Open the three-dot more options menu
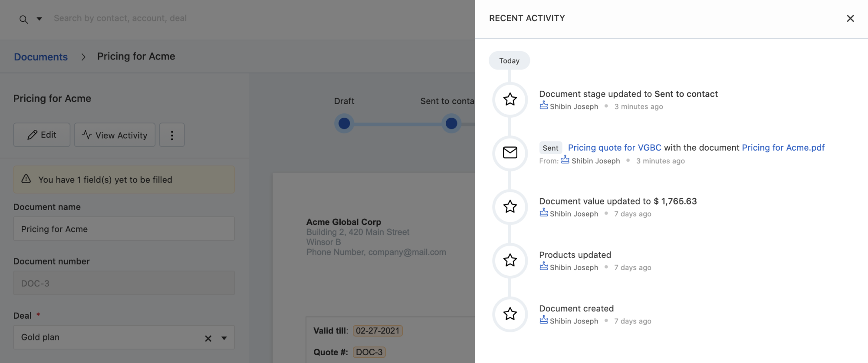868x363 pixels. (172, 135)
